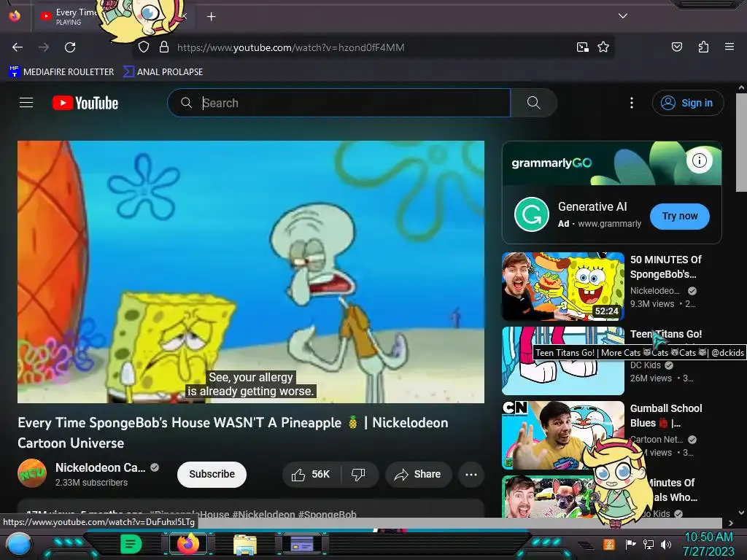Open the 50 MINUTES Of SpongeBob's title
Screen dimensions: 747x560
665,267
